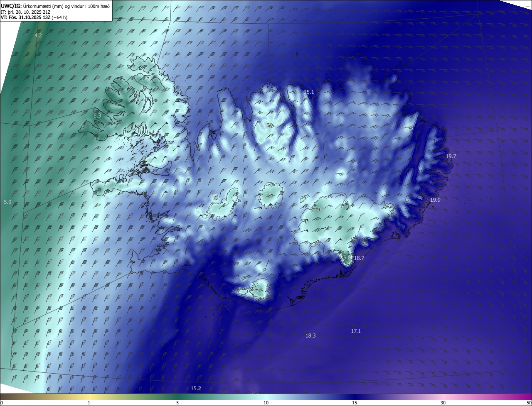Click the valid time 'VT: Fös. 31.10.2025 13Z (+64 h)'

point(34,17)
